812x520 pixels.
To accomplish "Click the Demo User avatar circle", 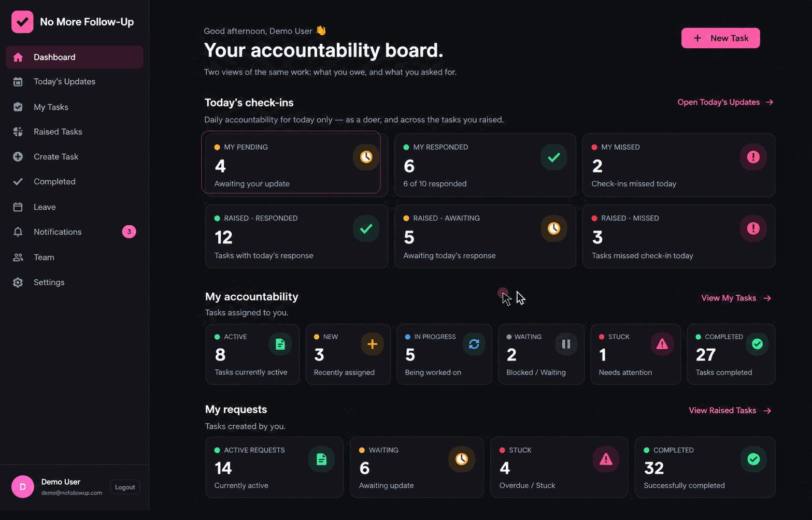I will (x=23, y=487).
